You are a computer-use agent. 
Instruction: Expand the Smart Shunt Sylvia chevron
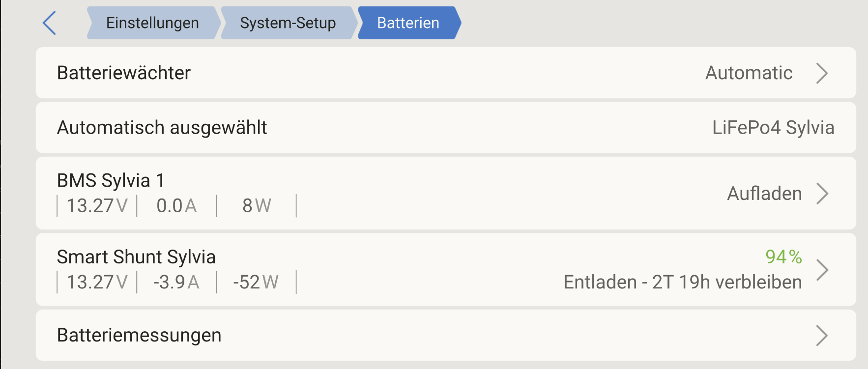click(x=822, y=270)
